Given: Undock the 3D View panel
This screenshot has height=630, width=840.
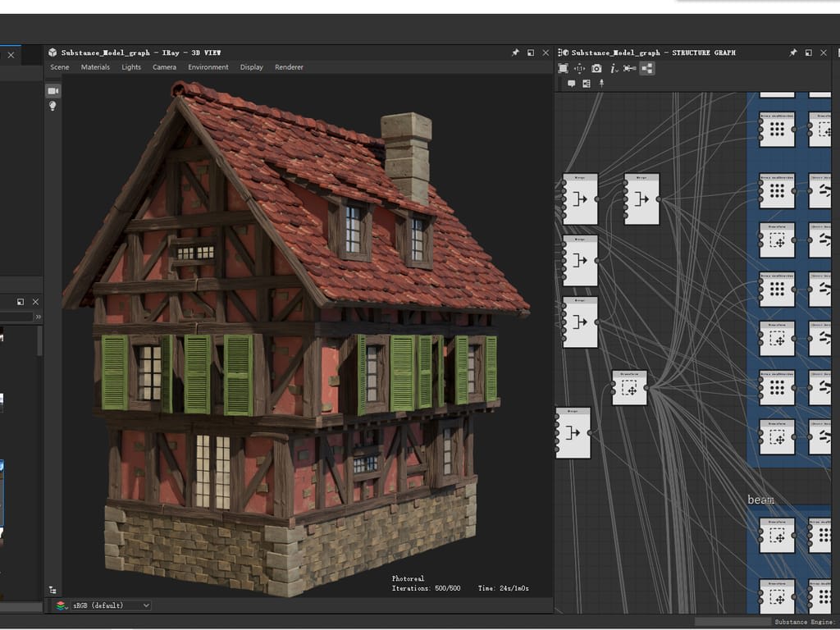Looking at the screenshot, I should (x=531, y=52).
